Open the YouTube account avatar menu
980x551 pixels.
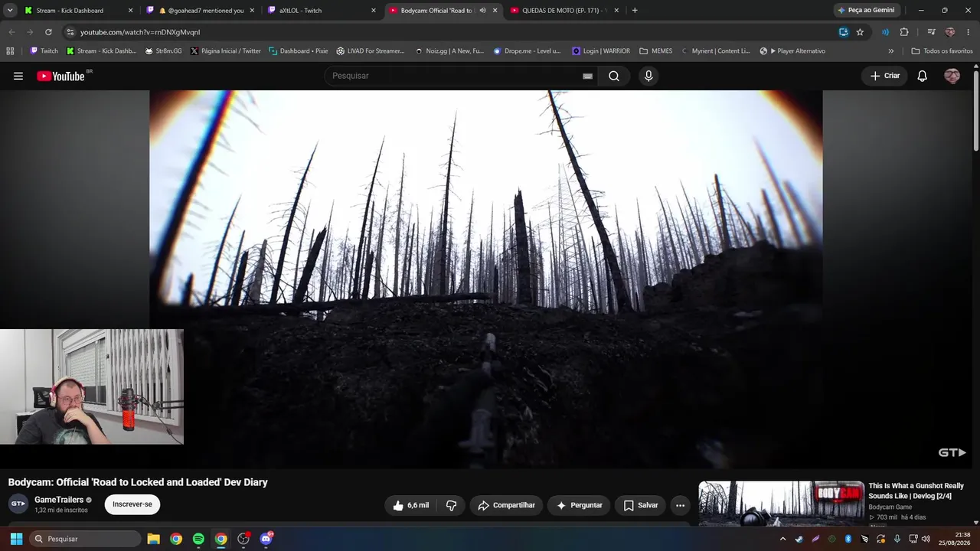(x=952, y=76)
